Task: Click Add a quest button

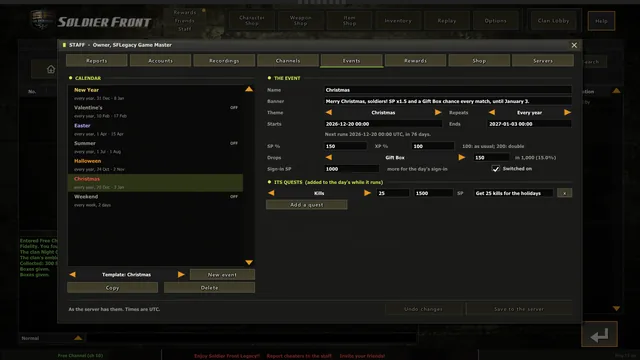Action: (x=307, y=204)
